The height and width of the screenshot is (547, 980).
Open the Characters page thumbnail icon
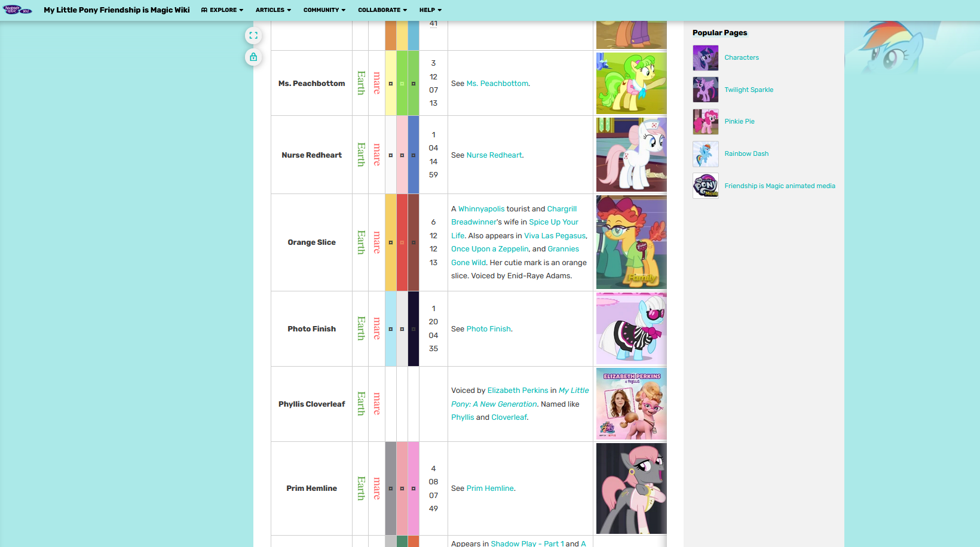coord(705,58)
